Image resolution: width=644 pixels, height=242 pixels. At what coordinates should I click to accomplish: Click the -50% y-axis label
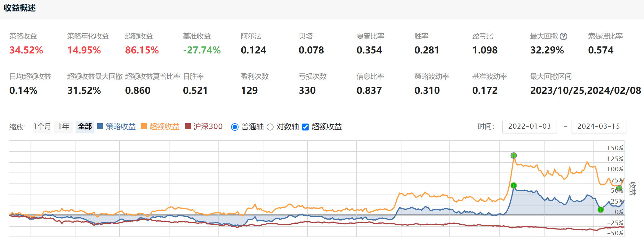coord(615,233)
